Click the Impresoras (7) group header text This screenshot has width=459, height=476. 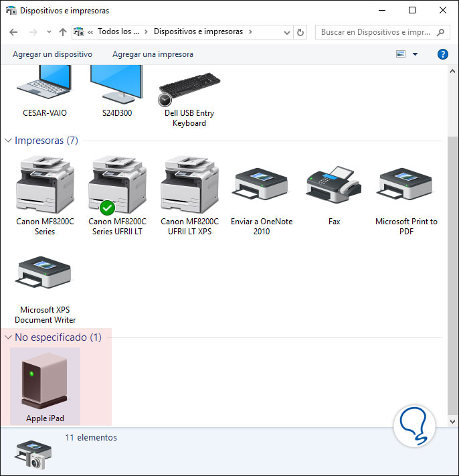click(x=46, y=140)
